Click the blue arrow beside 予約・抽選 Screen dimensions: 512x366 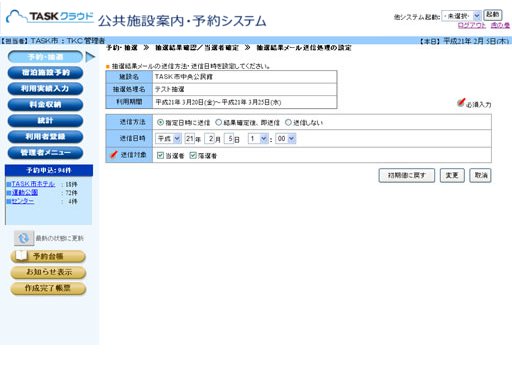pos(90,57)
